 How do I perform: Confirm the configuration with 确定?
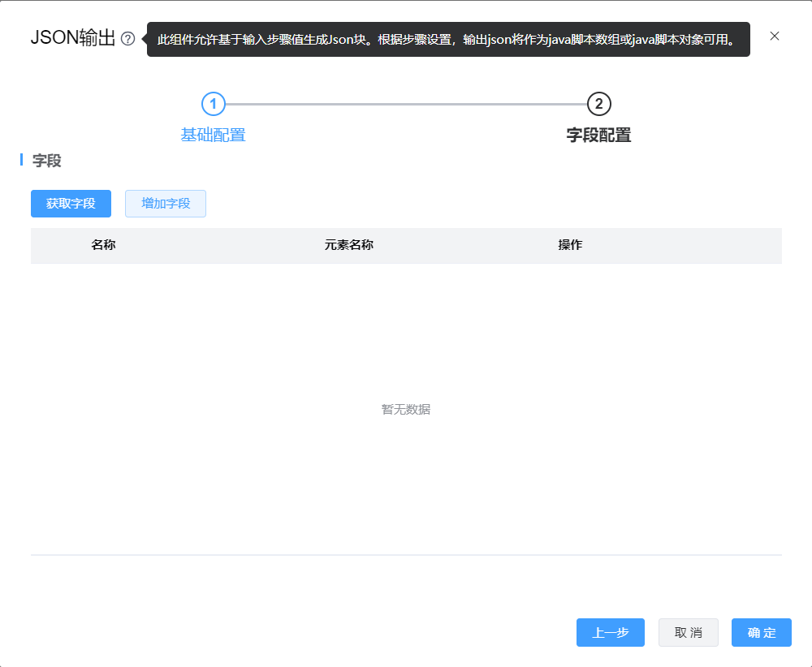(761, 633)
